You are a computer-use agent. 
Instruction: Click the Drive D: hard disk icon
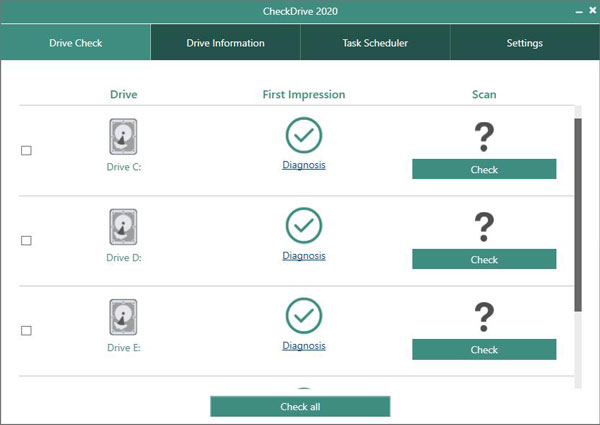point(123,227)
